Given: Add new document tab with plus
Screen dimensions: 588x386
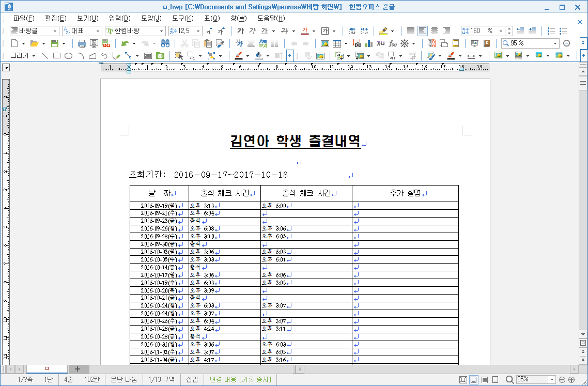Looking at the screenshot, I should [x=78, y=369].
